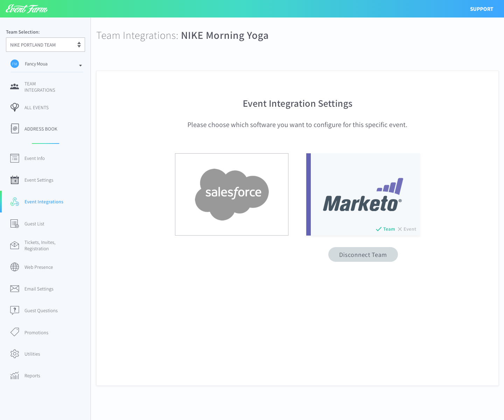Open the NIKE PORTLAND TEAM selection dropdown
The width and height of the screenshot is (504, 420).
[x=45, y=45]
